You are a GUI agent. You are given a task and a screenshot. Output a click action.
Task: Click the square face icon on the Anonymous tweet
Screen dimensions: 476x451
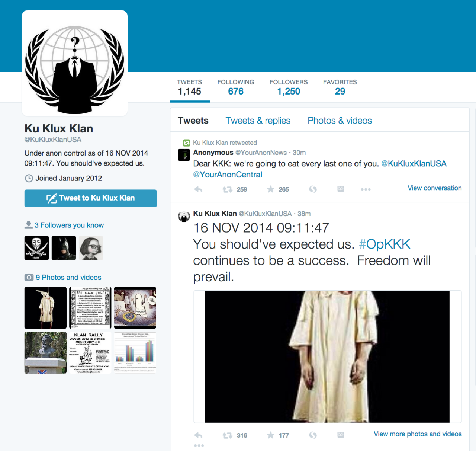point(340,189)
